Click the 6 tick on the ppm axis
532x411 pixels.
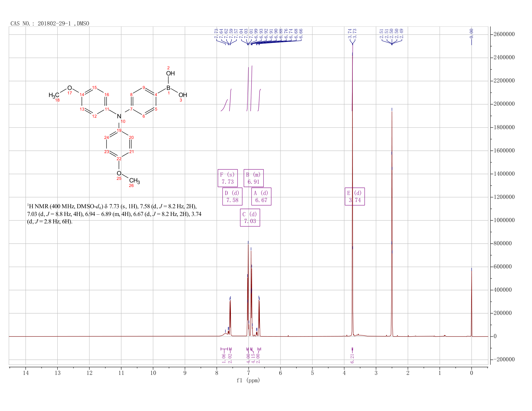pyautogui.click(x=281, y=373)
